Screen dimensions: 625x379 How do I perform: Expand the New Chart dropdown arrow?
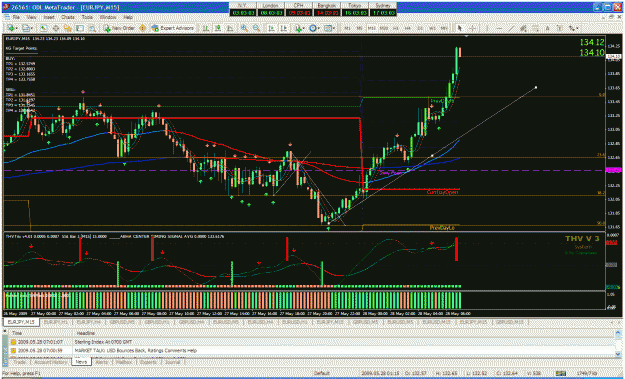[17, 28]
